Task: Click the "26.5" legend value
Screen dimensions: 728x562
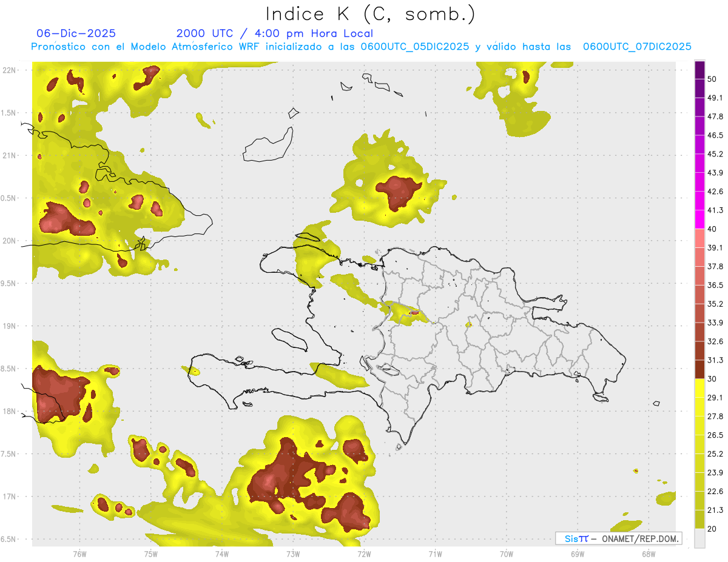Action: (x=715, y=435)
